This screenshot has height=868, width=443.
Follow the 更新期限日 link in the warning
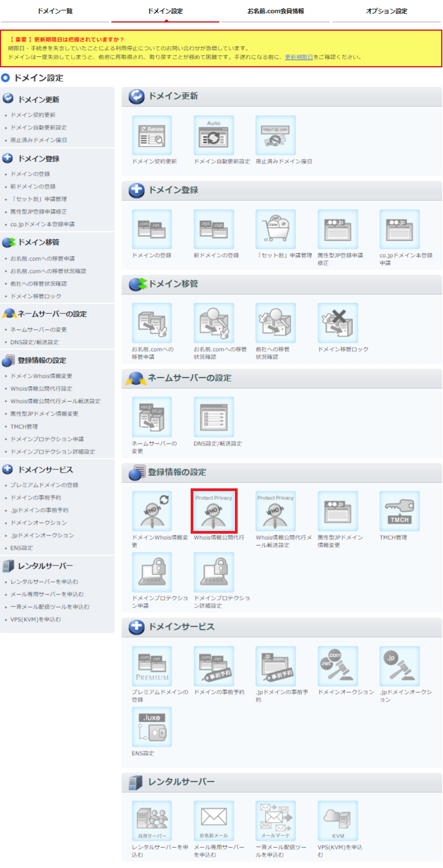pyautogui.click(x=299, y=57)
